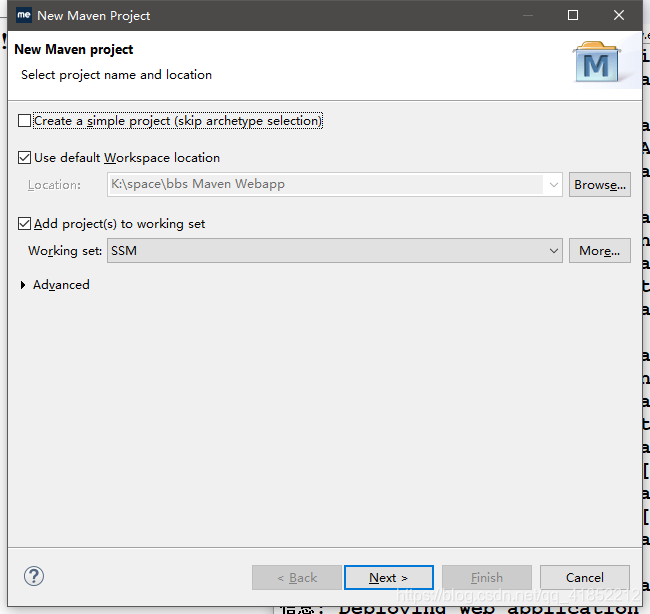
Task: Click the disabled < Back button
Action: (x=297, y=577)
